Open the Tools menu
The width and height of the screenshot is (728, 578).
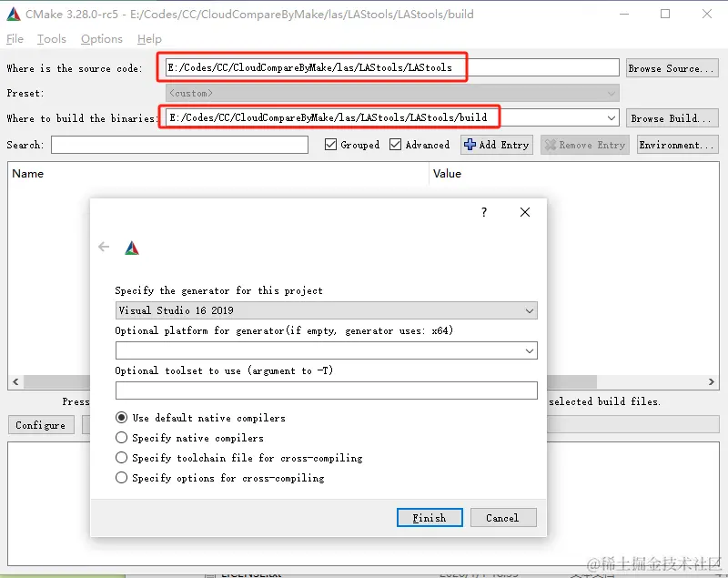coord(52,39)
